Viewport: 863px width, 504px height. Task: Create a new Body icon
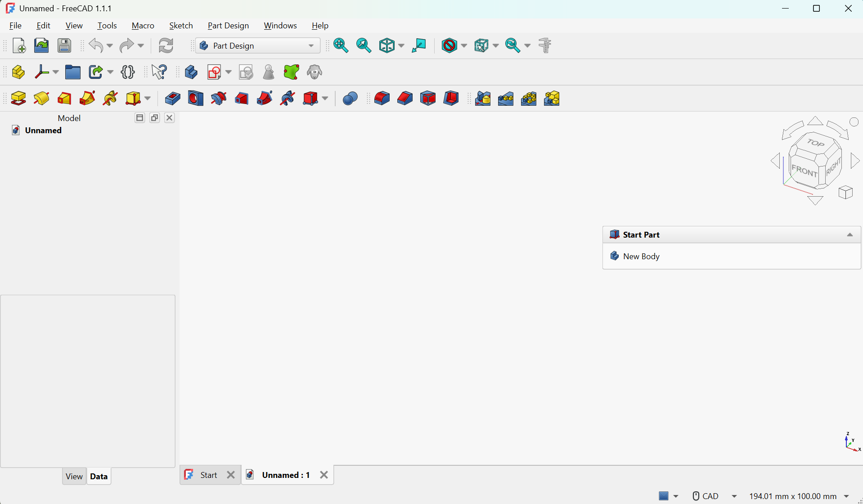coord(191,72)
